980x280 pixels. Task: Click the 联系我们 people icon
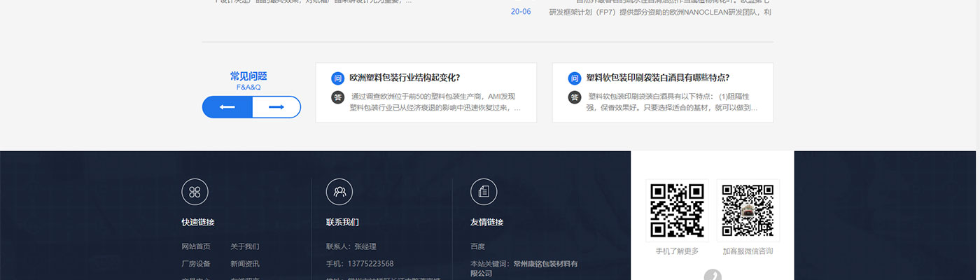[x=339, y=192]
